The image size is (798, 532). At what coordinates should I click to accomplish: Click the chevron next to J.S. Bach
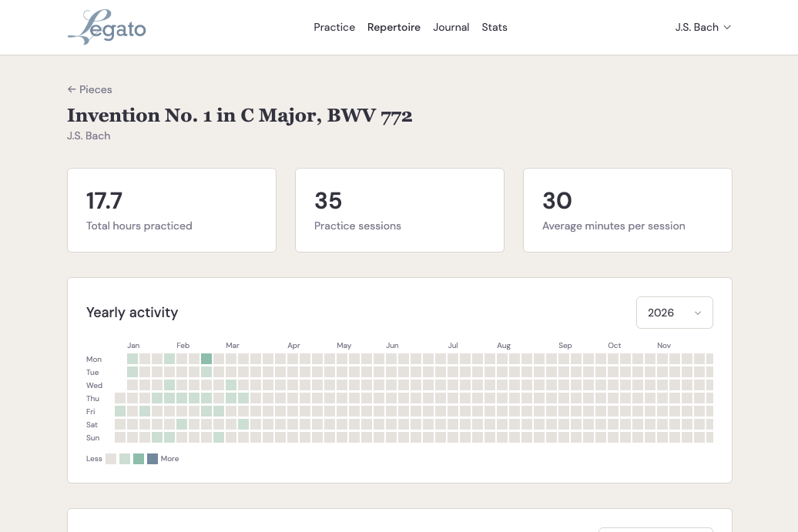point(726,27)
